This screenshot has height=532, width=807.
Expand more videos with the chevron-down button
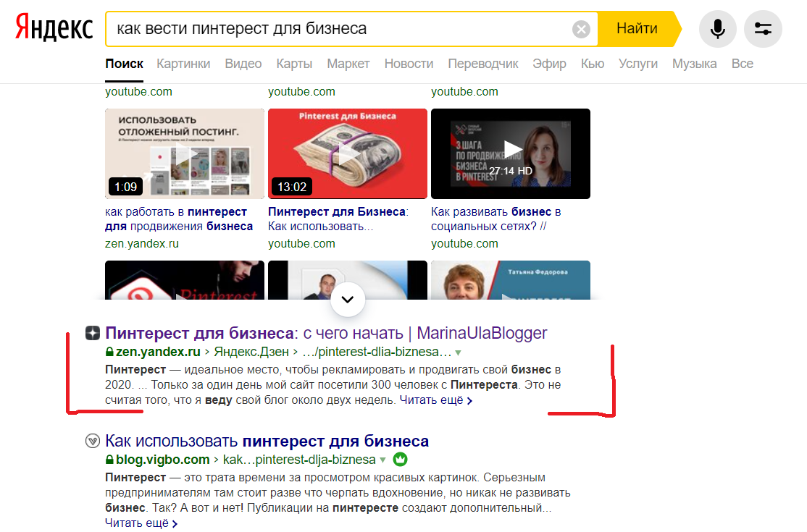[348, 300]
